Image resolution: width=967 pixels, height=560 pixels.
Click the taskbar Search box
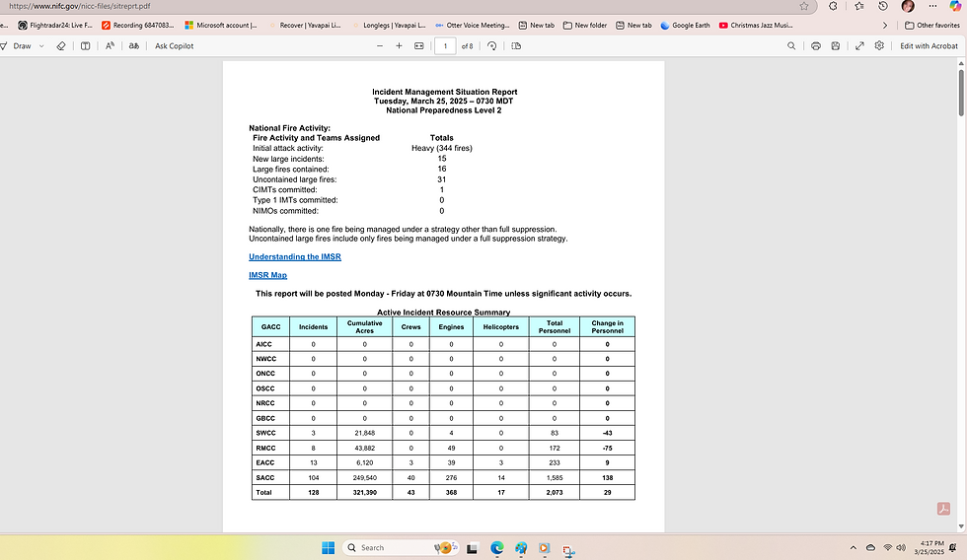(x=399, y=548)
